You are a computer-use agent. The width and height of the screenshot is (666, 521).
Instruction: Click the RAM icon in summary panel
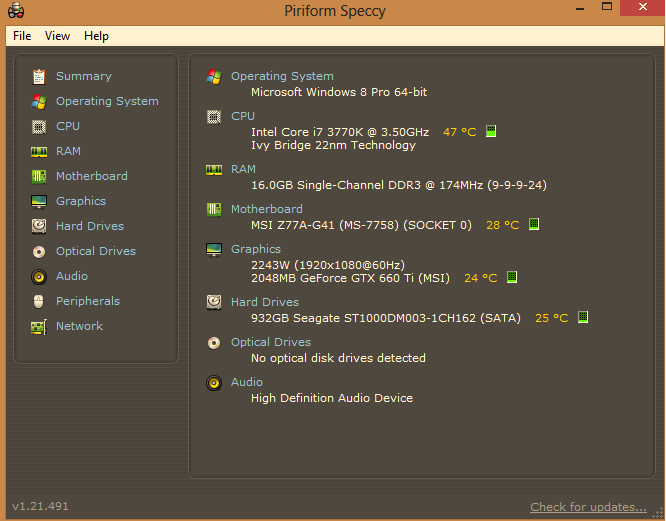(x=214, y=170)
